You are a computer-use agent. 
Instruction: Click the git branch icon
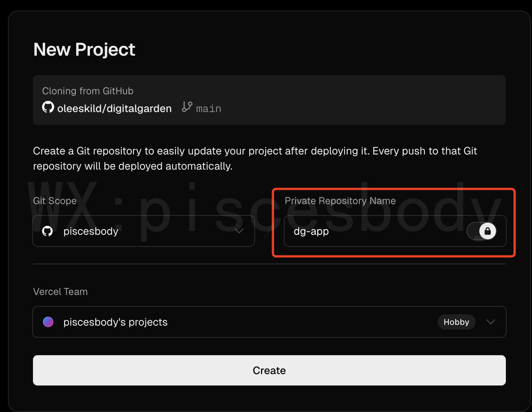187,107
